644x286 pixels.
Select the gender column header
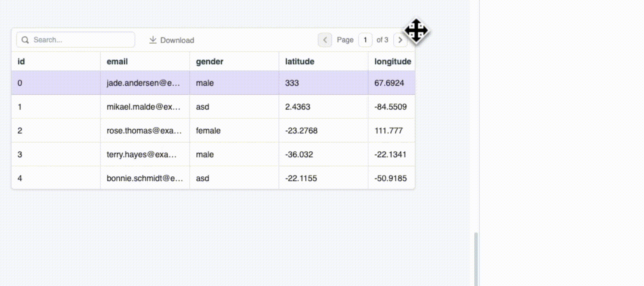pos(209,62)
